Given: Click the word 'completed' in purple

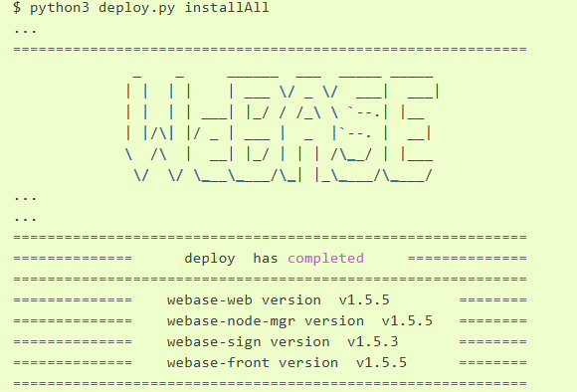Looking at the screenshot, I should 325,259.
